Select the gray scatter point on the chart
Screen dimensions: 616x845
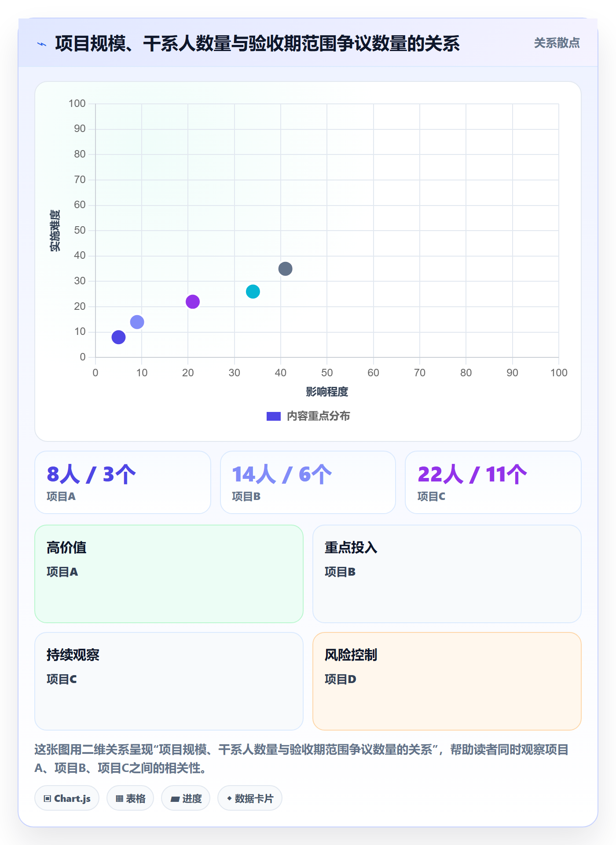[285, 269]
